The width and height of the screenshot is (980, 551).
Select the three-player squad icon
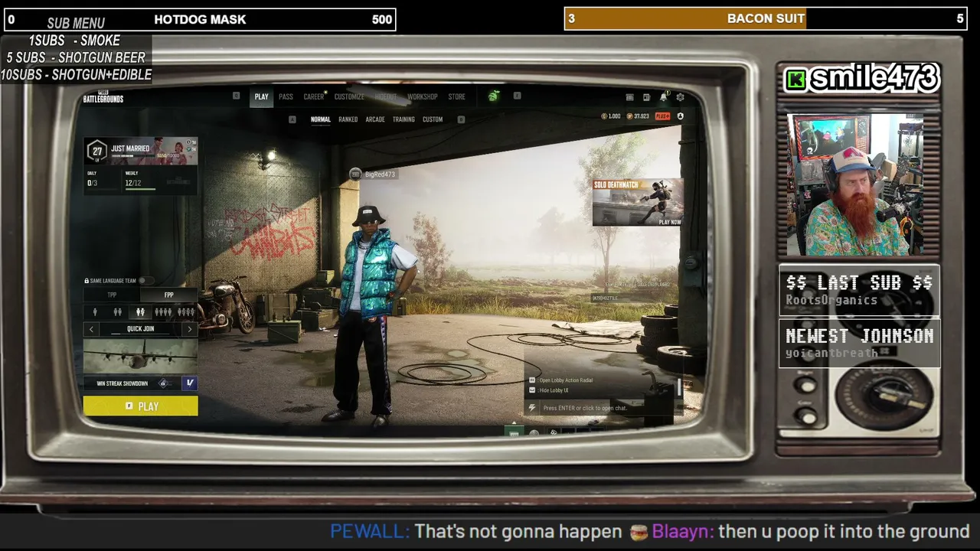pos(140,312)
